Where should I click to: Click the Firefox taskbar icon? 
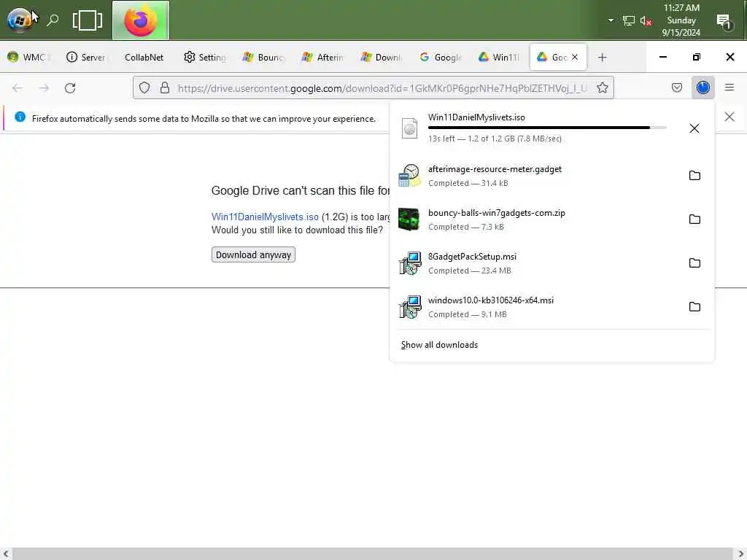(141, 20)
